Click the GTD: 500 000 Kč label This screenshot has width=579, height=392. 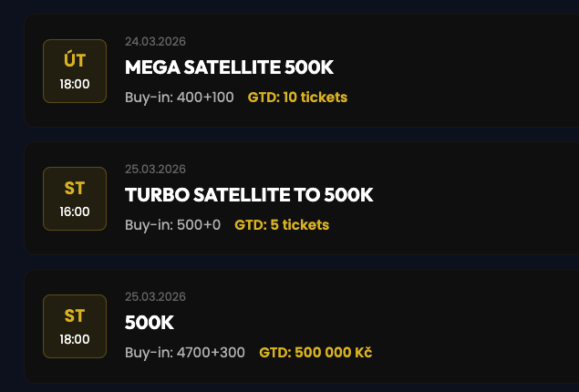[x=315, y=352]
